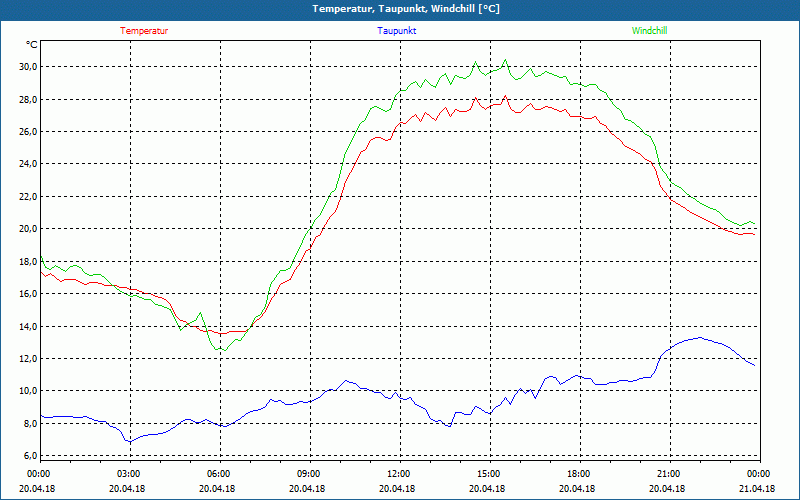Viewport: 800px width, 500px height.
Task: Click the 15:00 time axis label
Action: pyautogui.click(x=488, y=473)
